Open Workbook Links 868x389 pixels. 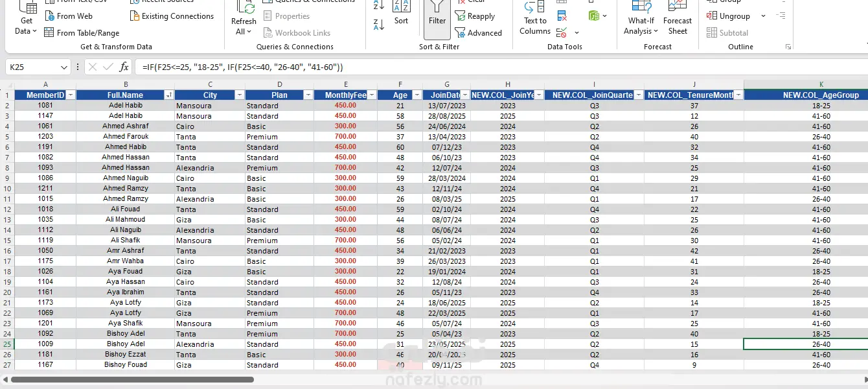coord(297,32)
